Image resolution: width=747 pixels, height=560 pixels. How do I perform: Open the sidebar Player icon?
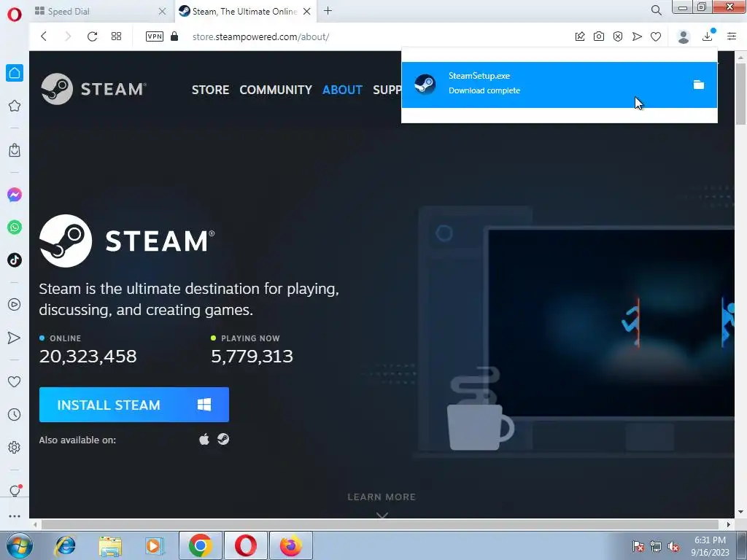(15, 305)
